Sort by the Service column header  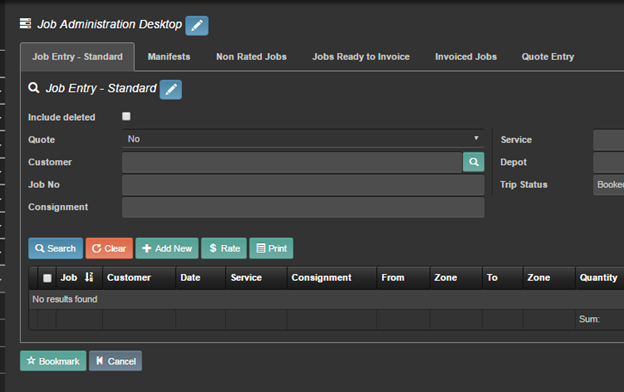[256, 278]
